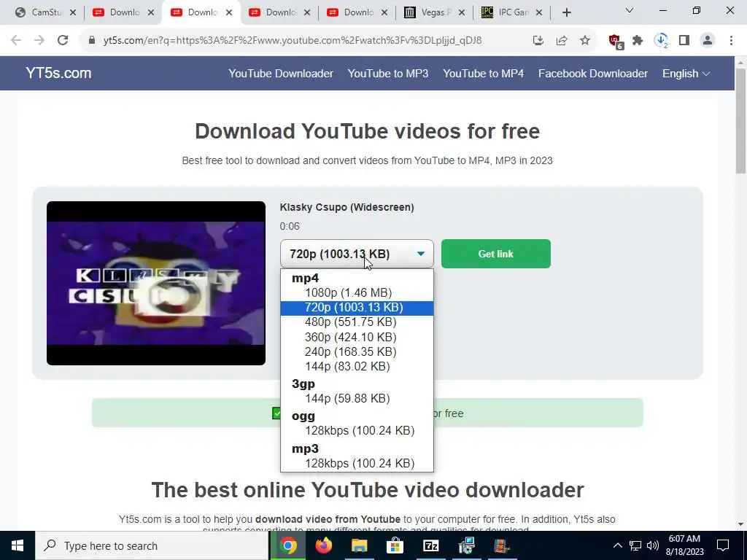Image resolution: width=747 pixels, height=560 pixels.
Task: Select mp4 144p (83.02 KB) option
Action: 357,367
